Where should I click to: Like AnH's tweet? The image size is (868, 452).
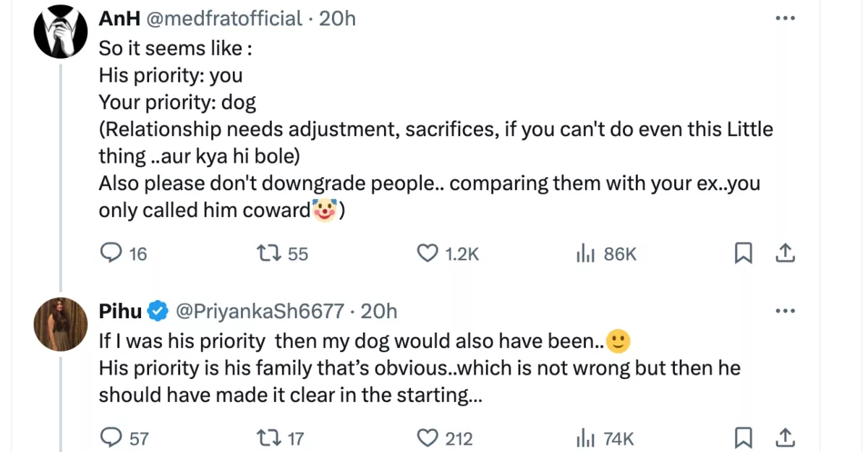tap(428, 253)
